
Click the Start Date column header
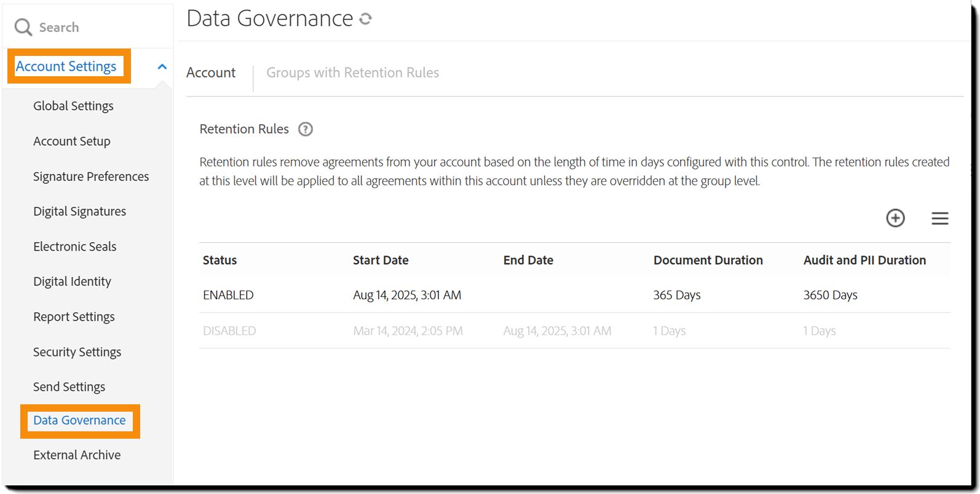coord(381,260)
